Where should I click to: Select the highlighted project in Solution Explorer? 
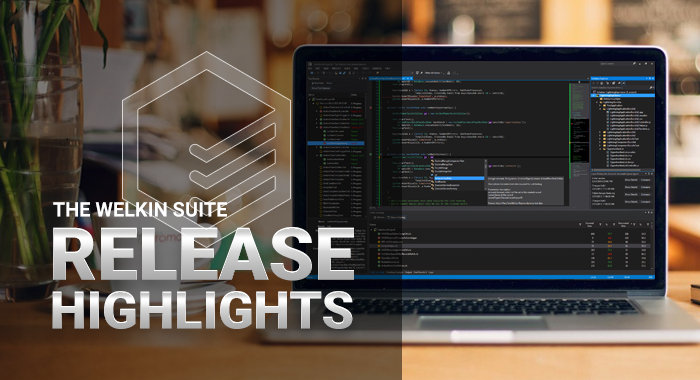click(x=623, y=96)
